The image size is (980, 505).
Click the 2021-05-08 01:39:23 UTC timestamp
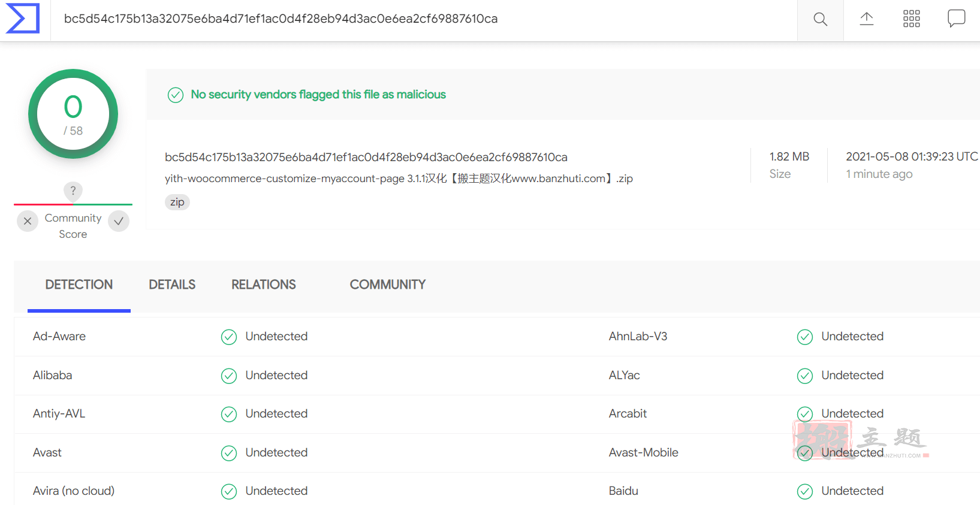[912, 156]
